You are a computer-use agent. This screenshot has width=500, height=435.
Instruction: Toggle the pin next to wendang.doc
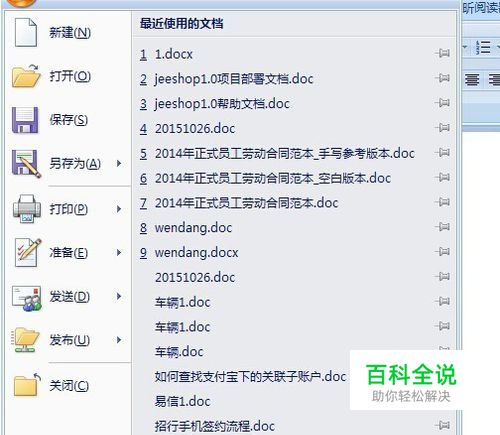[x=443, y=227]
